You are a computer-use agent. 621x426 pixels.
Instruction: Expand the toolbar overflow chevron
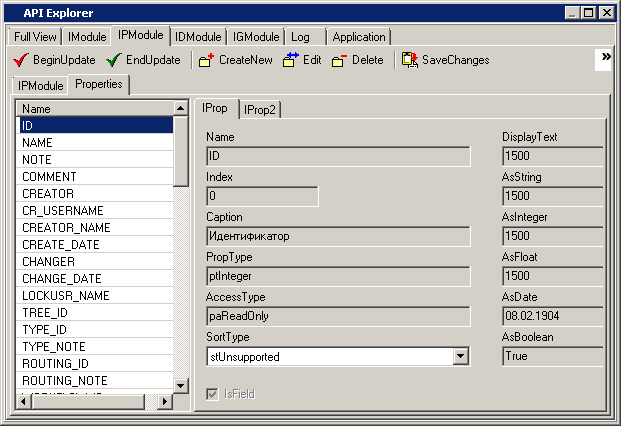tap(605, 59)
